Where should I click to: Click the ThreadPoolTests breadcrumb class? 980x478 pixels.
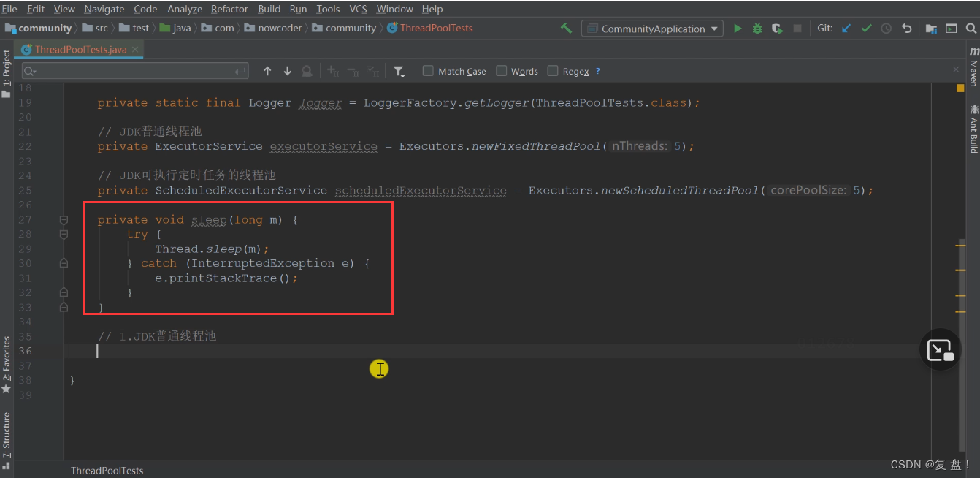[430, 28]
